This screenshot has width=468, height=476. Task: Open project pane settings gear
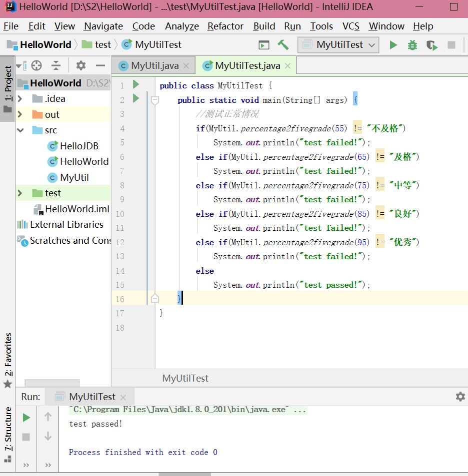(81, 65)
